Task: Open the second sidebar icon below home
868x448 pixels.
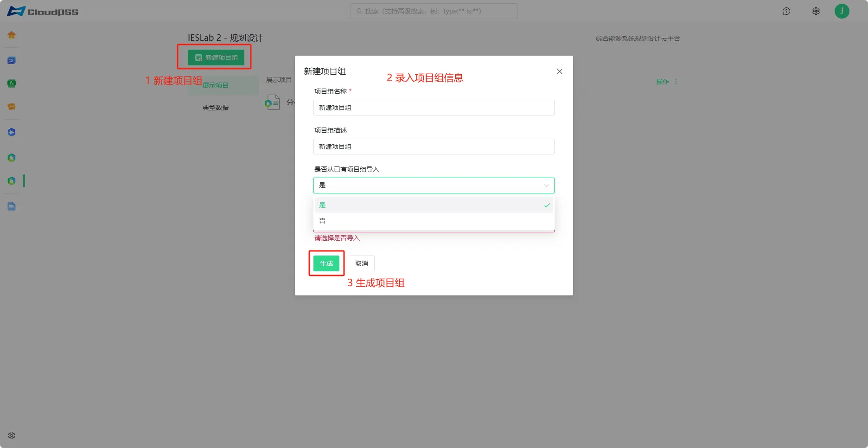Action: 12,60
